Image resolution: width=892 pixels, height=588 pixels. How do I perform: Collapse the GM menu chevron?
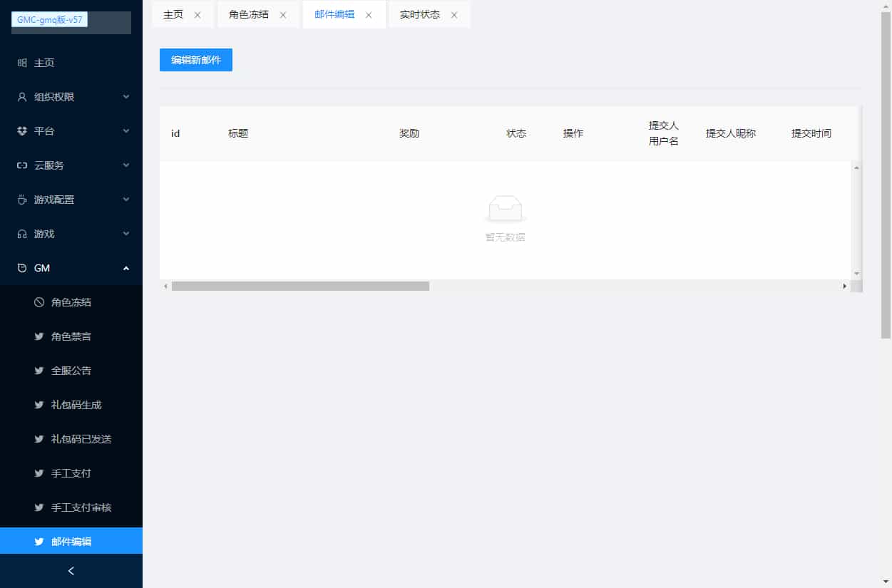tap(126, 268)
